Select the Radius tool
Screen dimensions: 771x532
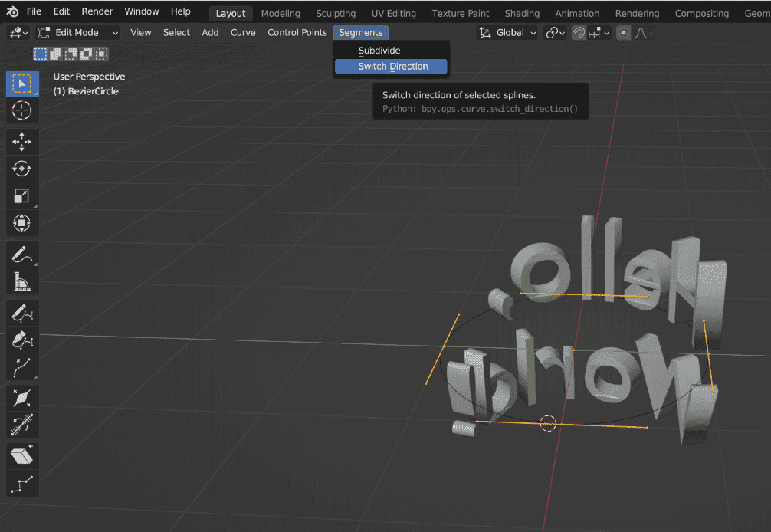coord(22,399)
